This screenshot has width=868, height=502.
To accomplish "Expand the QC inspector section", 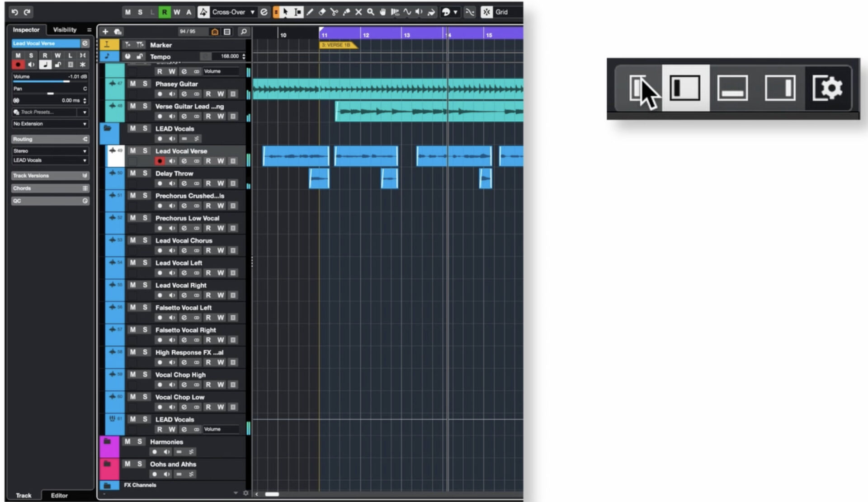I will pyautogui.click(x=50, y=201).
